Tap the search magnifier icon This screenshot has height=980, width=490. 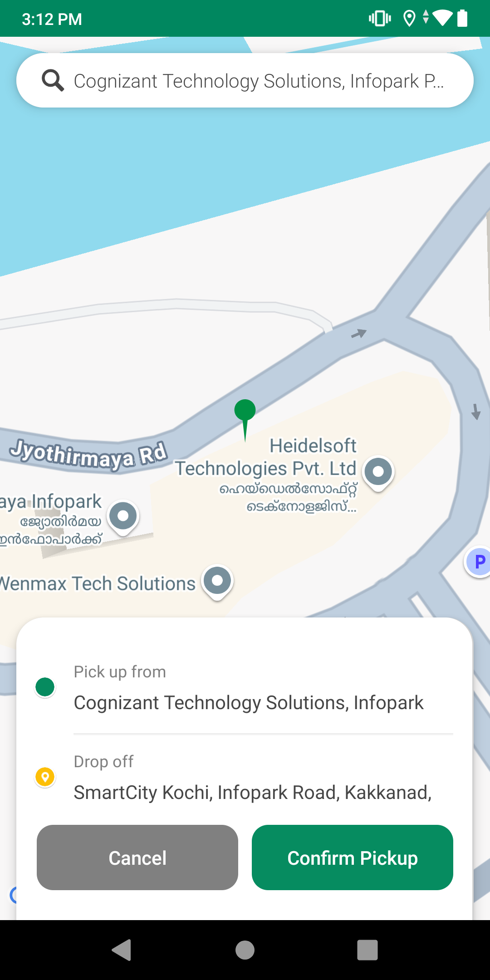tap(53, 81)
